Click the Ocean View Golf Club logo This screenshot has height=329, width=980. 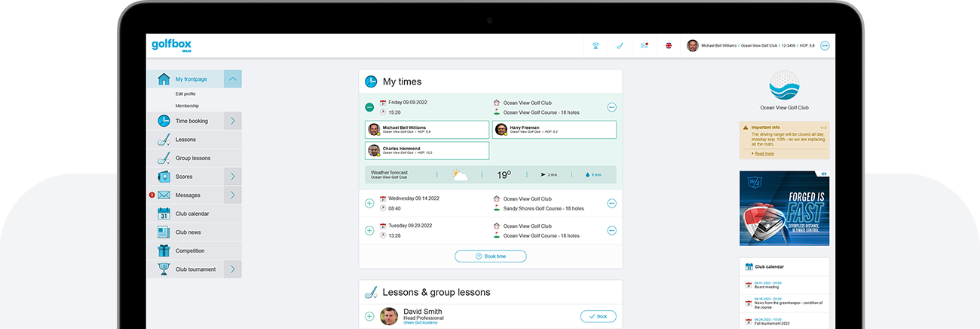(784, 86)
